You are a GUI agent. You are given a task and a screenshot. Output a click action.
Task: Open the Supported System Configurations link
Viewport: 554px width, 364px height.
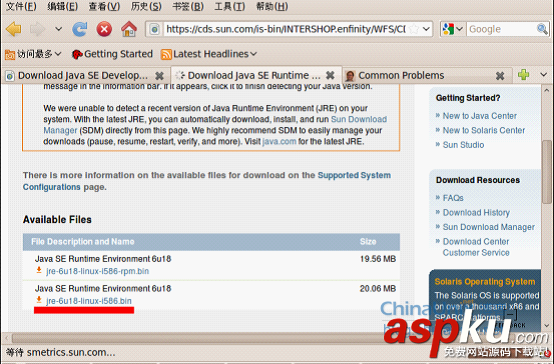[x=354, y=175]
